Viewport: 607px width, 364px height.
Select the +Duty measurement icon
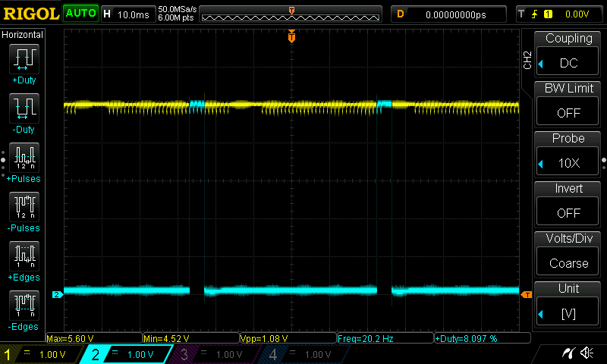click(24, 59)
